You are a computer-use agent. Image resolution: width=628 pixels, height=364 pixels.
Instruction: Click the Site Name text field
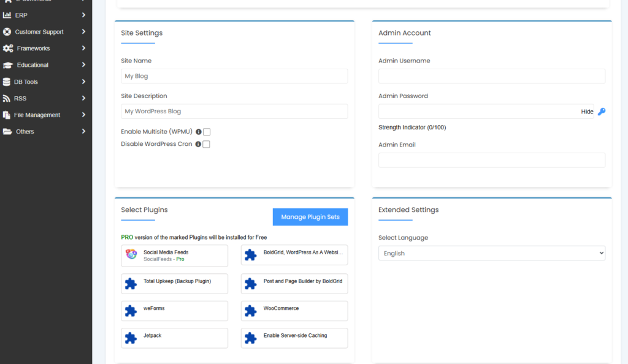[x=234, y=76]
